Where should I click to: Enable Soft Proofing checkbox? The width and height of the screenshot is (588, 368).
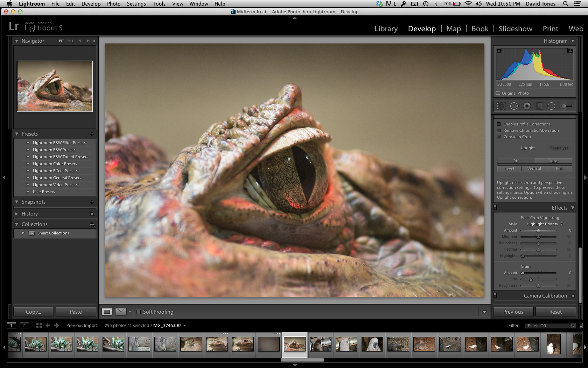click(x=139, y=312)
